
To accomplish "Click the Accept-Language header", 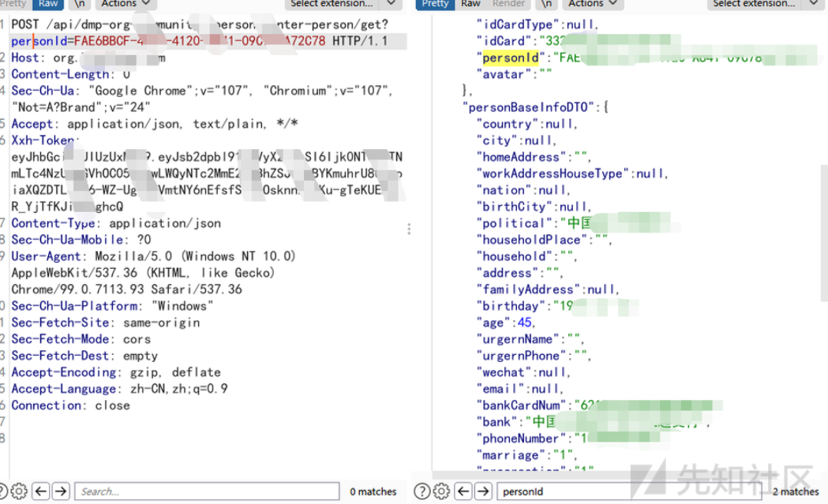I will (x=119, y=389).
